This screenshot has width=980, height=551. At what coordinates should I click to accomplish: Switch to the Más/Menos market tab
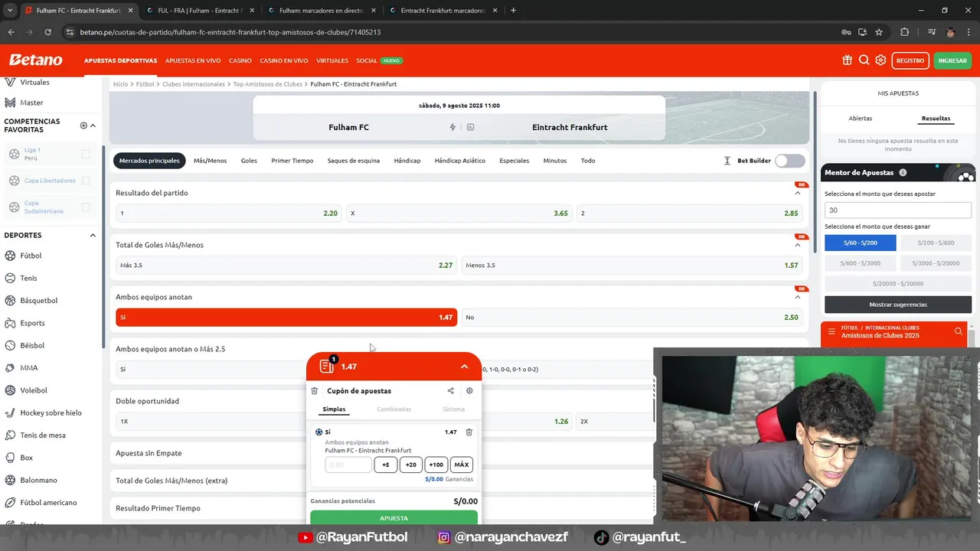tap(210, 161)
